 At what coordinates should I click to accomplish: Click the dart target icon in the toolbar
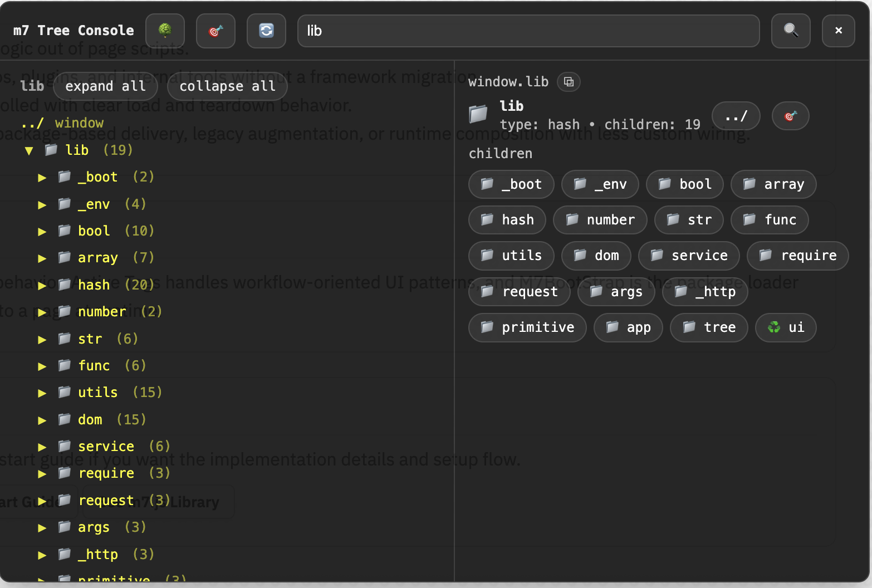[x=215, y=31]
